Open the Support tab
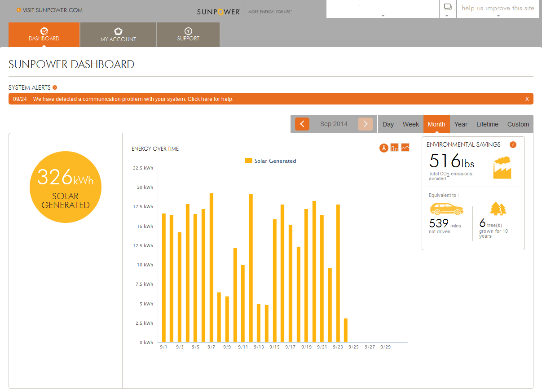542x392 pixels. (x=188, y=35)
